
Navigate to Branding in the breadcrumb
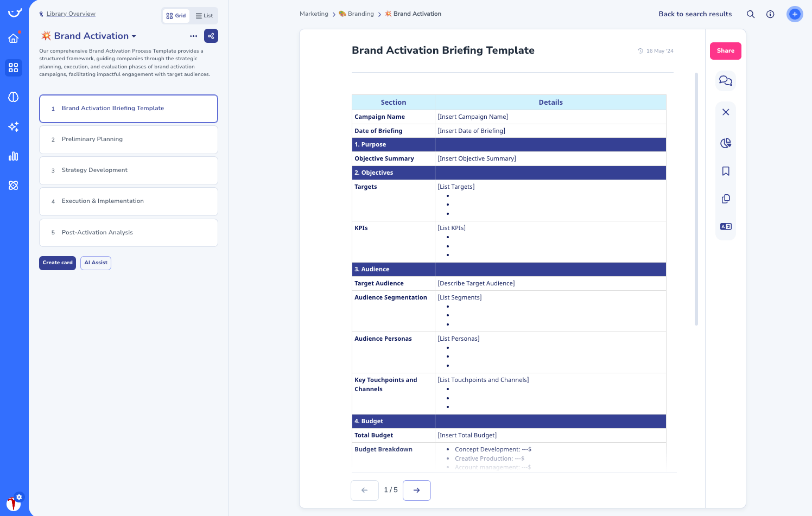[x=360, y=14]
